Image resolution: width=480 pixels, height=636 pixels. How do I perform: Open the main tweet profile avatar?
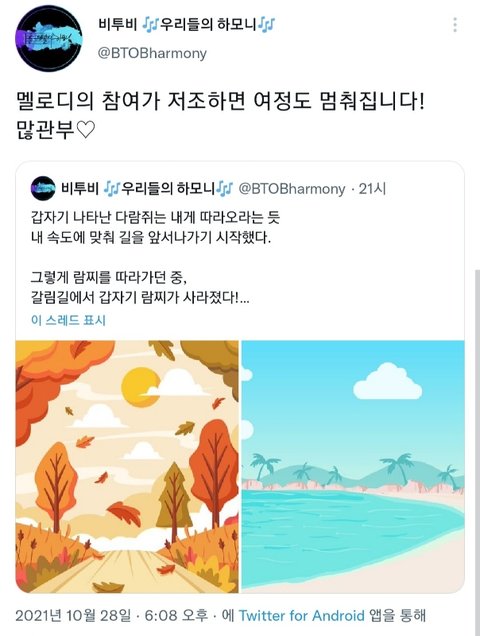click(x=49, y=39)
